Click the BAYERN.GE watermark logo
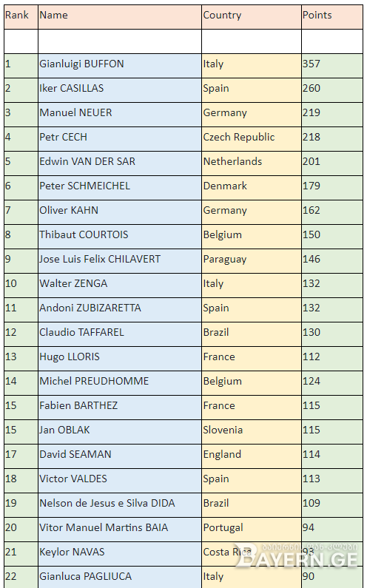Viewport: 367px width, 588px height. pos(296,555)
